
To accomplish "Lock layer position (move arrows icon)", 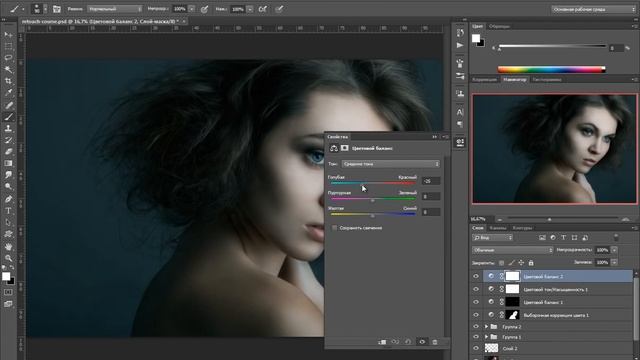I will click(x=521, y=263).
